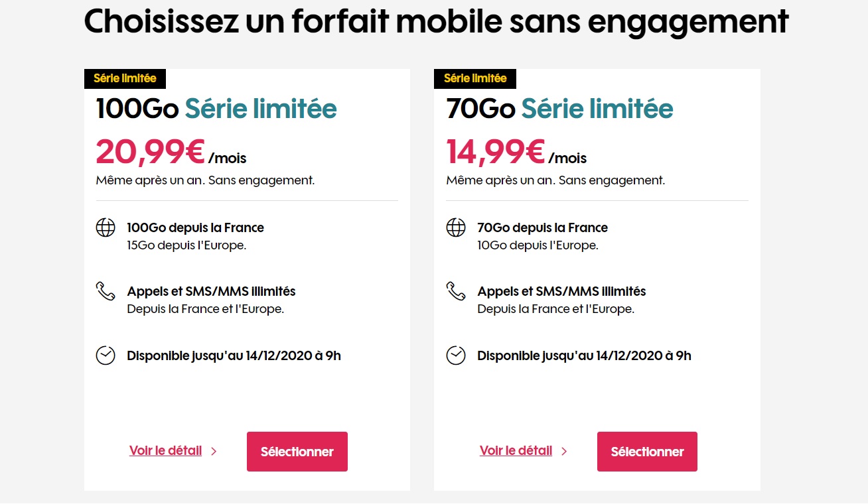Click the Série limitée badge on the 100Go card
Image resolution: width=868 pixels, height=504 pixels.
click(125, 78)
